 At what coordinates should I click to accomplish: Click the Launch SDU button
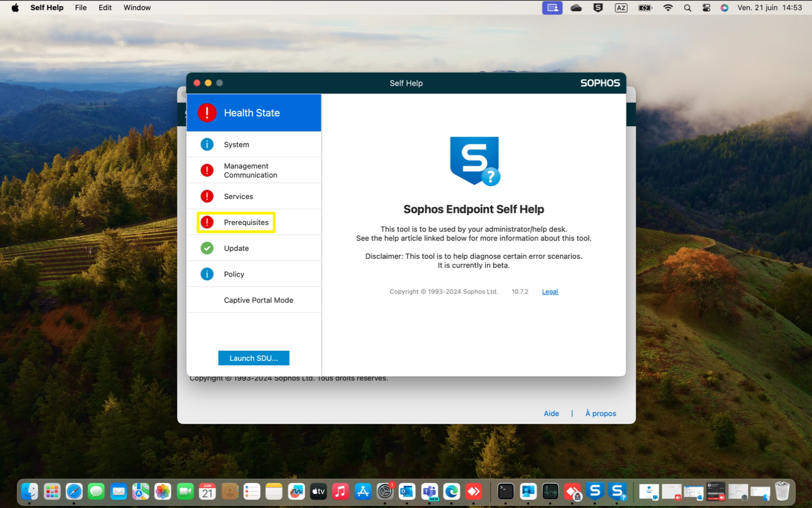pyautogui.click(x=254, y=358)
